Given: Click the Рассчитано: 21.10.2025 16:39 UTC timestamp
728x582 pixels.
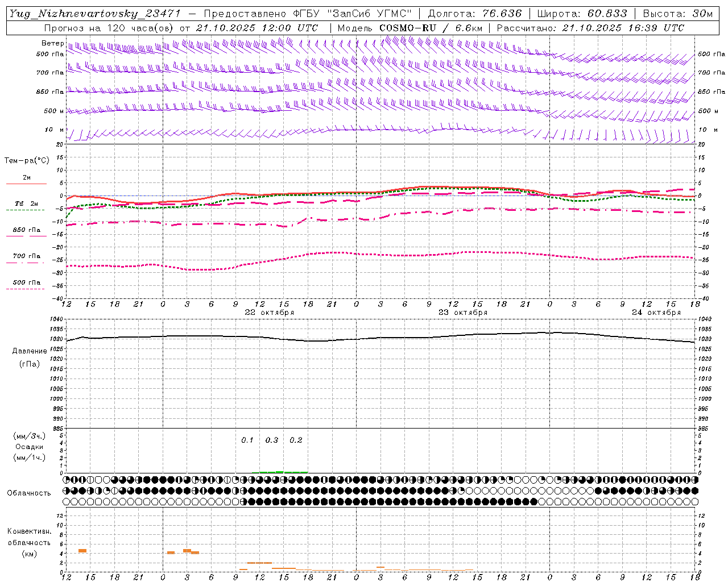Looking at the screenshot, I should tap(590, 28).
